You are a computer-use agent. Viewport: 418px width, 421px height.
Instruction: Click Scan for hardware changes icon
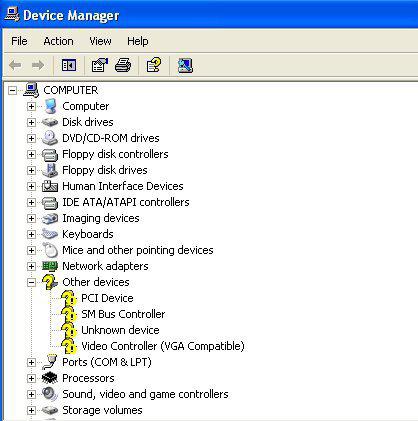point(185,65)
